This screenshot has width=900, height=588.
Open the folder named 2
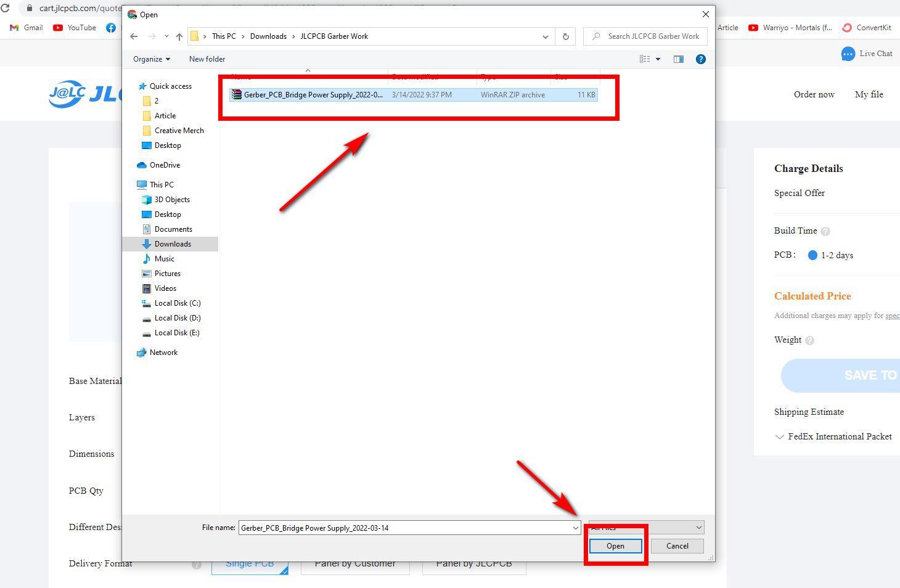click(x=150, y=101)
